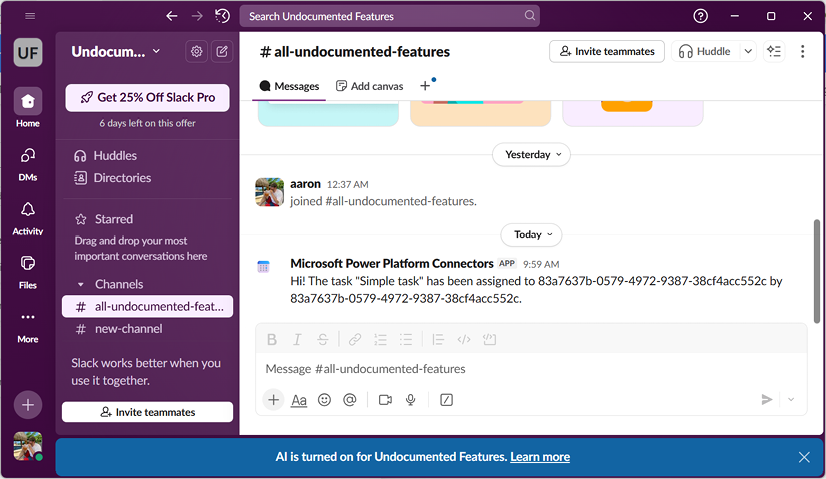Collapse the Channels section

point(81,285)
